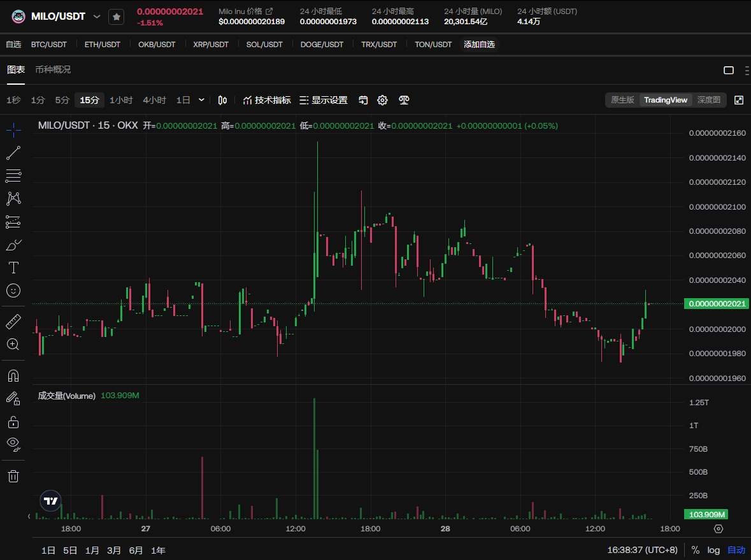Toggle magnet mode for drawings
This screenshot has width=751, height=560.
click(13, 376)
